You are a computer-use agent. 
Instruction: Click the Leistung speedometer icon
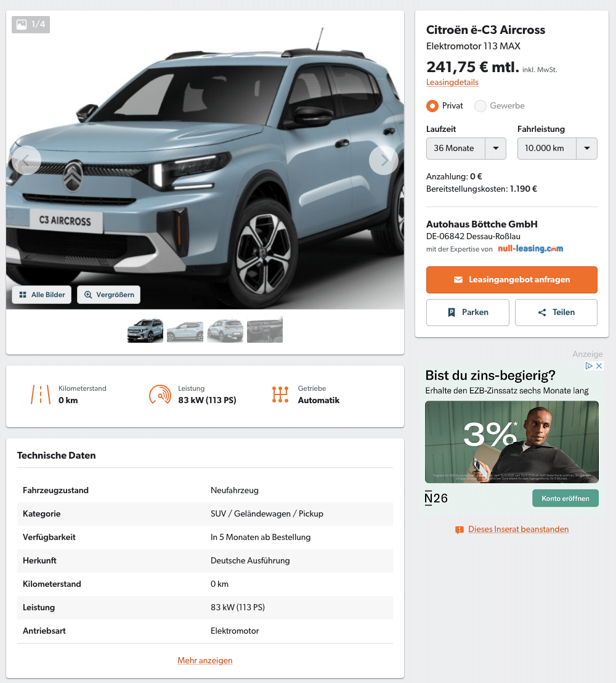pos(160,395)
